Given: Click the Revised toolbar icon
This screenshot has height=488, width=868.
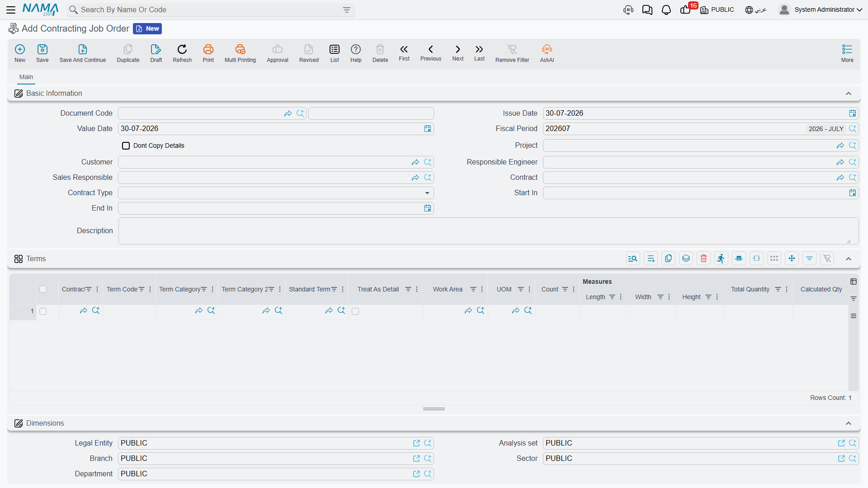Looking at the screenshot, I should pos(309,53).
